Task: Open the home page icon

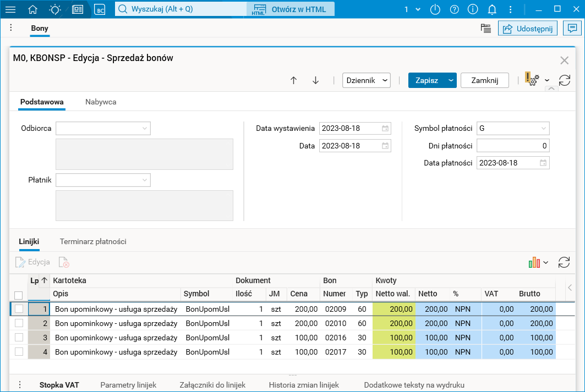Action: pos(33,9)
